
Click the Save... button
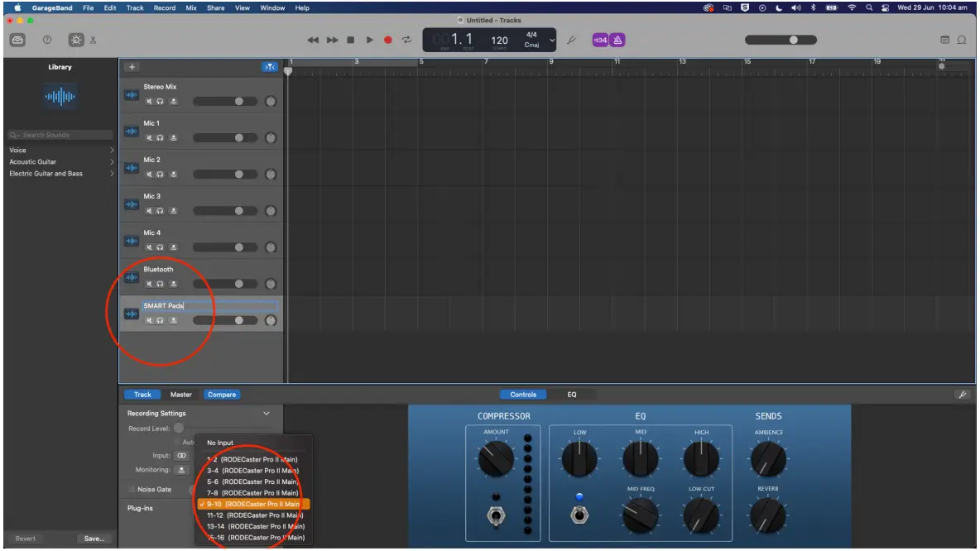pyautogui.click(x=94, y=539)
